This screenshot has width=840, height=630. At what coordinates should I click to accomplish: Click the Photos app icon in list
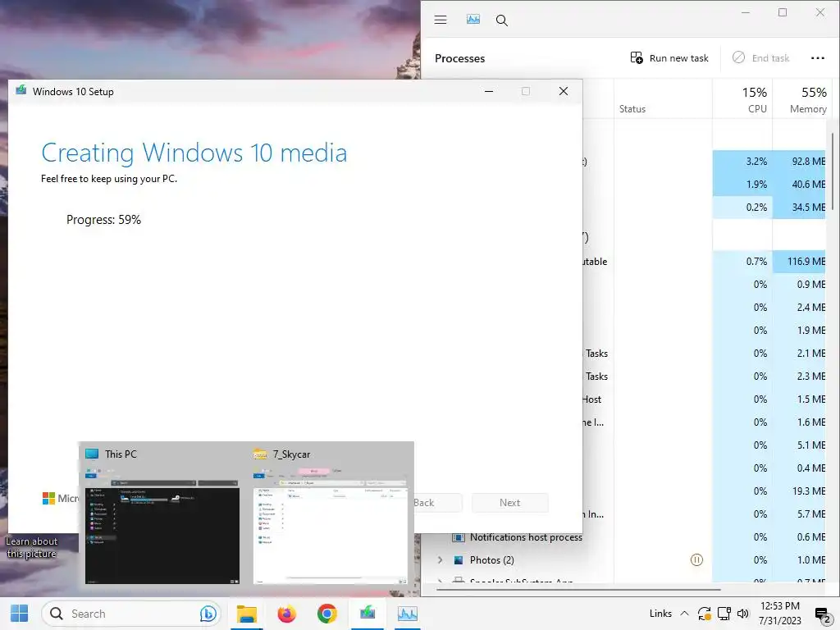[459, 559]
